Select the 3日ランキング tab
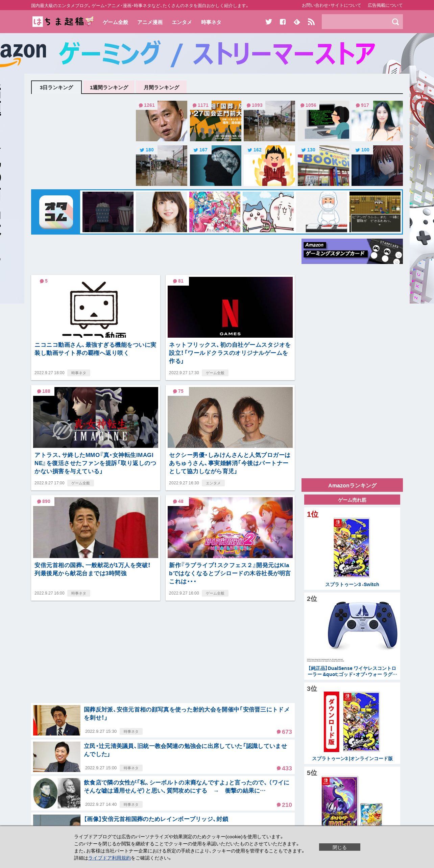Screen dimensions: 434x868 (x=56, y=87)
